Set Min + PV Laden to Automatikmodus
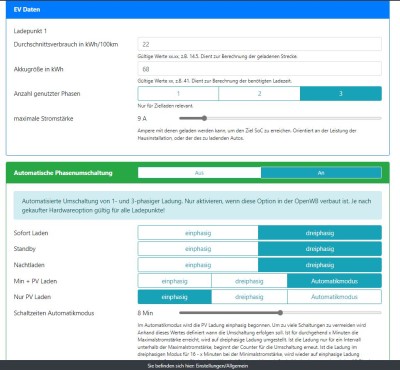 335,281
